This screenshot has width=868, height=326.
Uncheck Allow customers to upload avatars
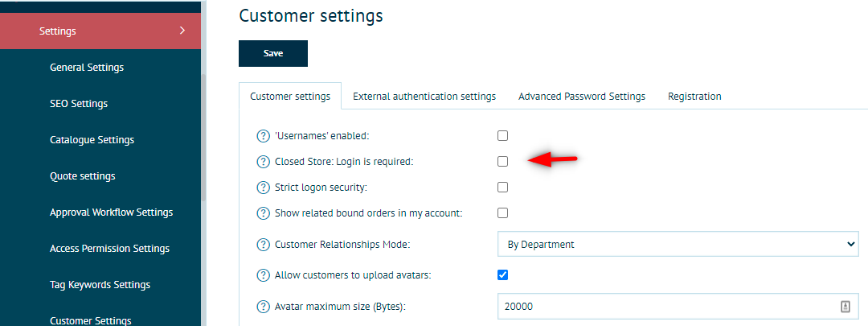tap(503, 274)
